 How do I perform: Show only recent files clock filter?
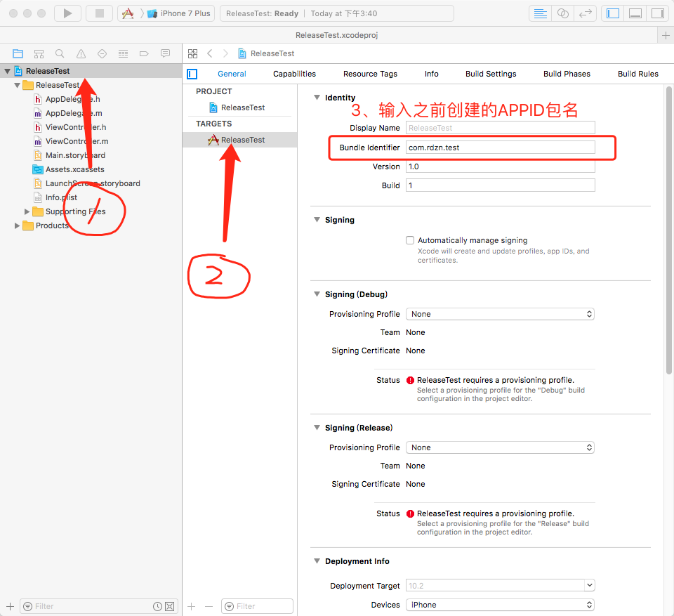[x=158, y=606]
